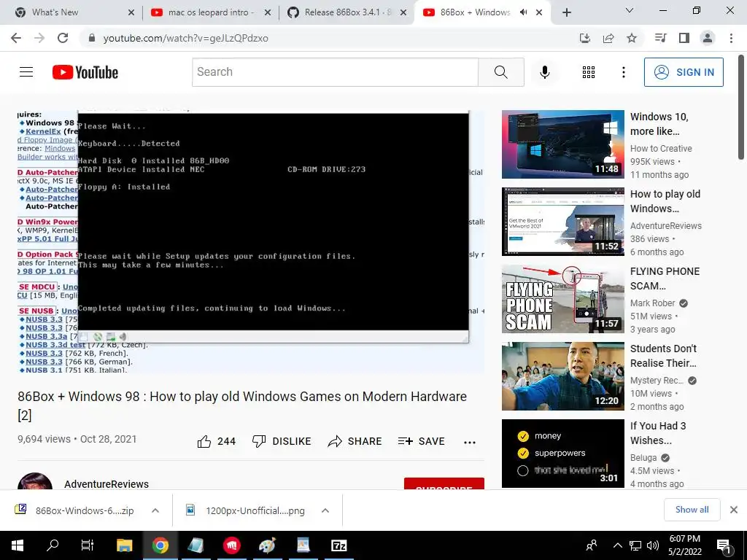Show hidden system tray icons
The image size is (747, 560).
click(x=617, y=545)
